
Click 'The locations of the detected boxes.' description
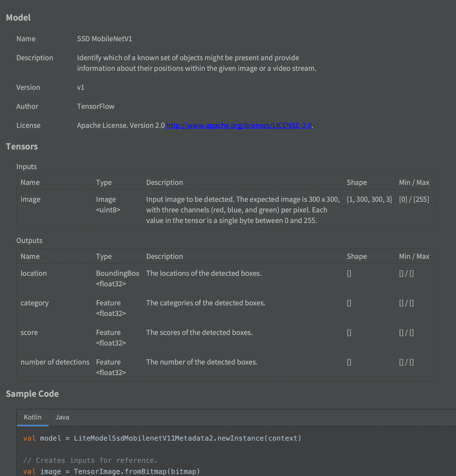204,273
